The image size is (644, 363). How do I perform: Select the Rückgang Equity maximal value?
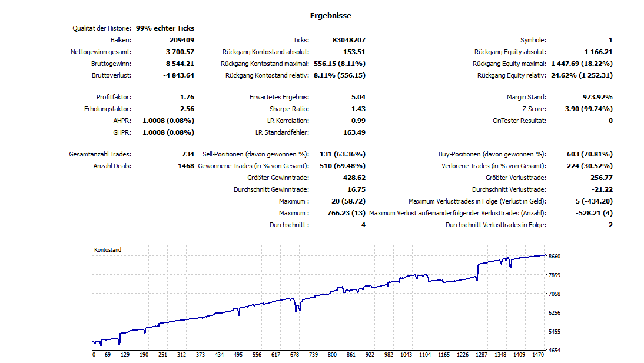point(582,64)
